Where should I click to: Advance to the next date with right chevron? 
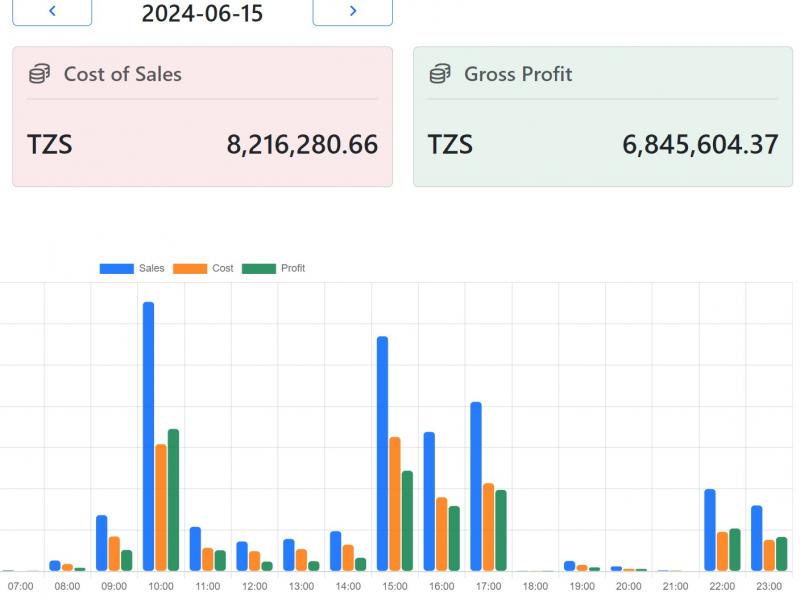(x=352, y=11)
